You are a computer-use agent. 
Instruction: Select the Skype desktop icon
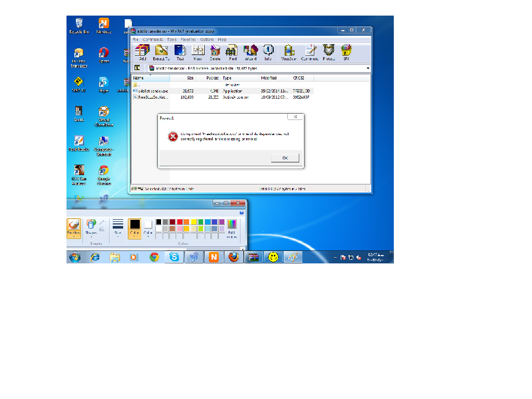(103, 85)
